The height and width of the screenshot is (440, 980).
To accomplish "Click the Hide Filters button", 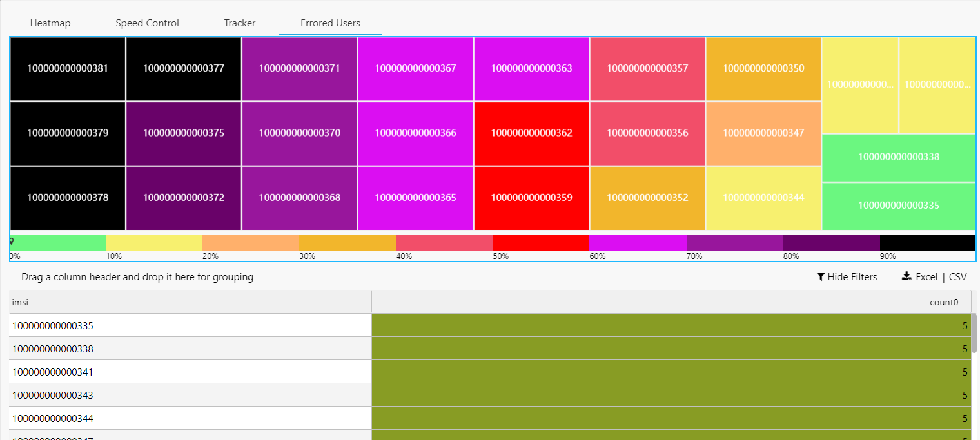I will pyautogui.click(x=847, y=277).
